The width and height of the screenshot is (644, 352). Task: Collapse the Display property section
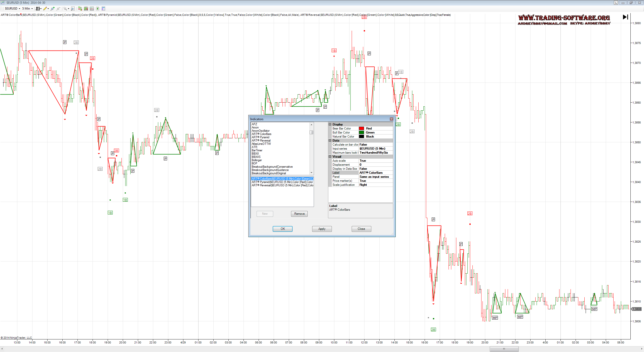pyautogui.click(x=330, y=124)
